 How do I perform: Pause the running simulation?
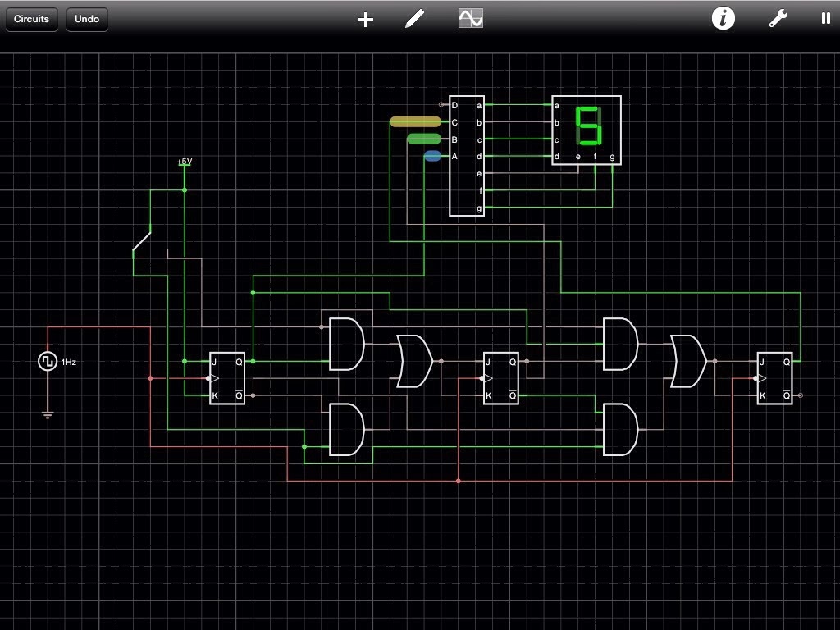825,18
